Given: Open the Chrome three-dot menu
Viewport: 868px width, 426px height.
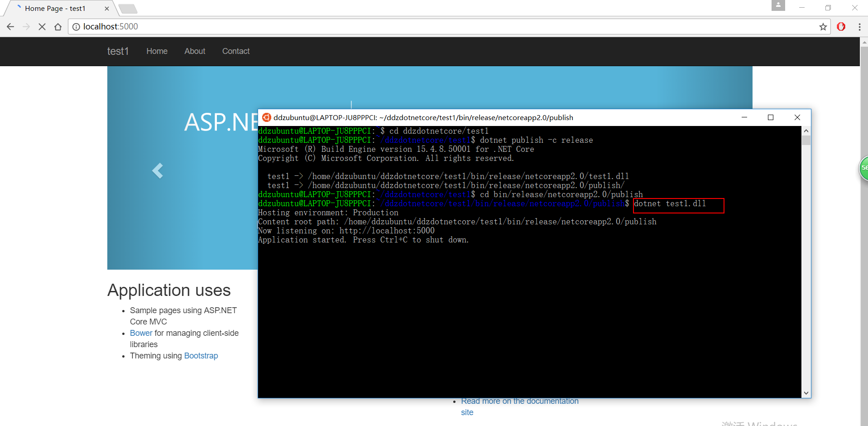Looking at the screenshot, I should 859,27.
